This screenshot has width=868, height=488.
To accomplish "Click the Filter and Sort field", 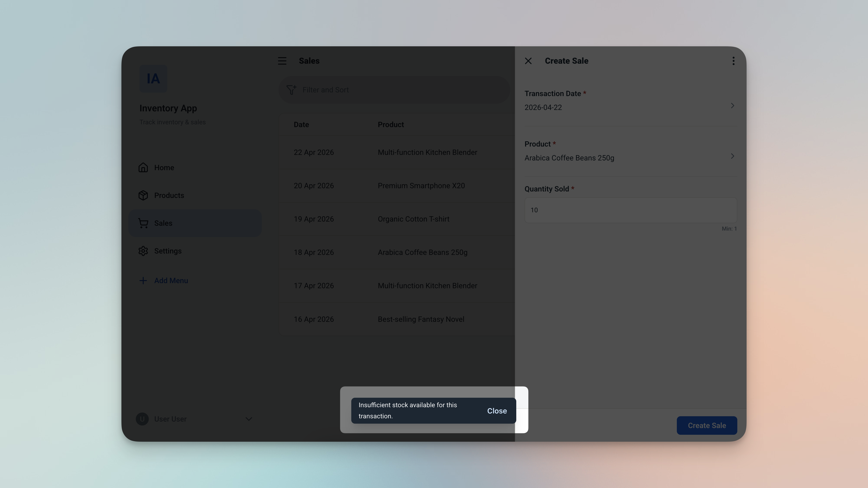I will coord(394,90).
